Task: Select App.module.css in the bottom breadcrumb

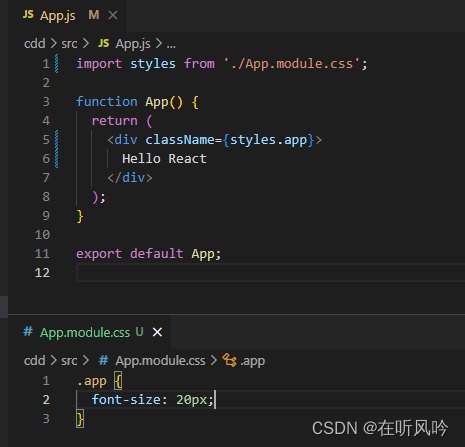Action: coord(160,361)
